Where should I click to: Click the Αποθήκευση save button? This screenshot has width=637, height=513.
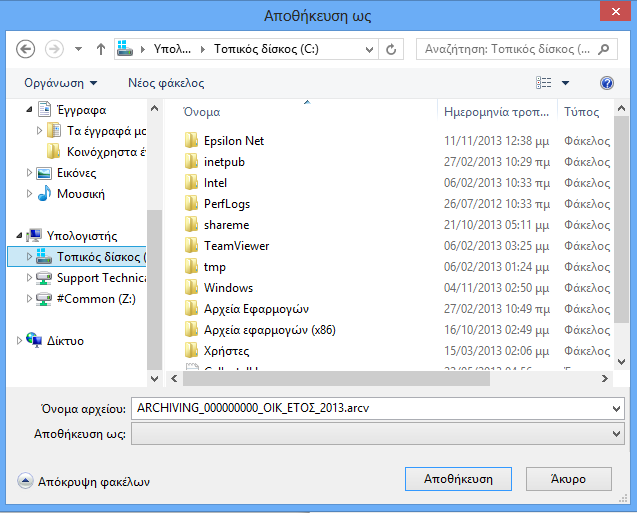click(x=458, y=479)
